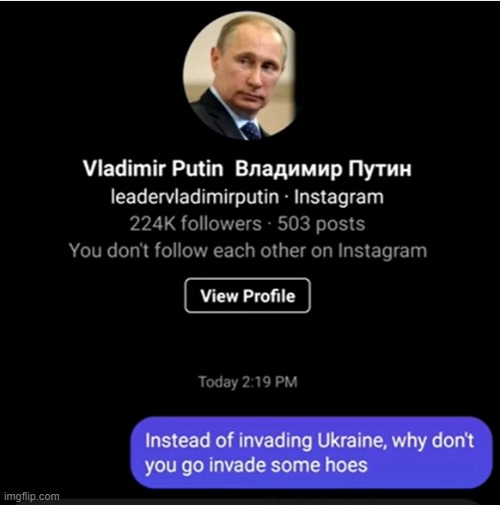Click the word Instagram ending the follow notice

click(382, 251)
